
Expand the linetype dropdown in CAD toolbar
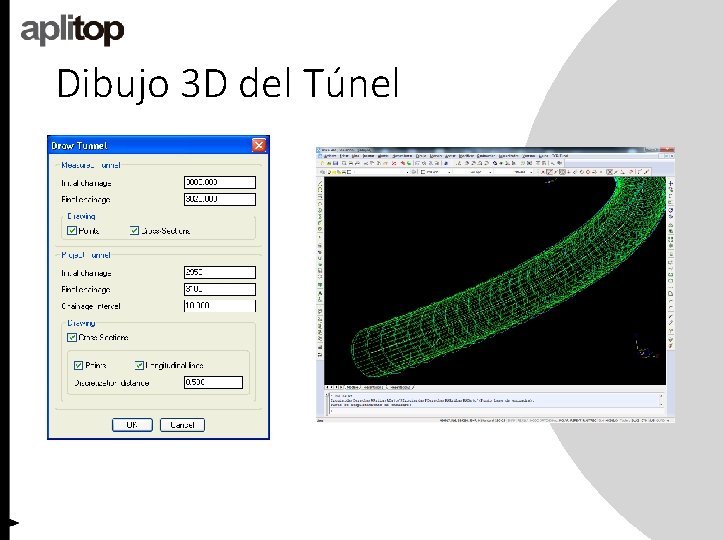(490, 172)
